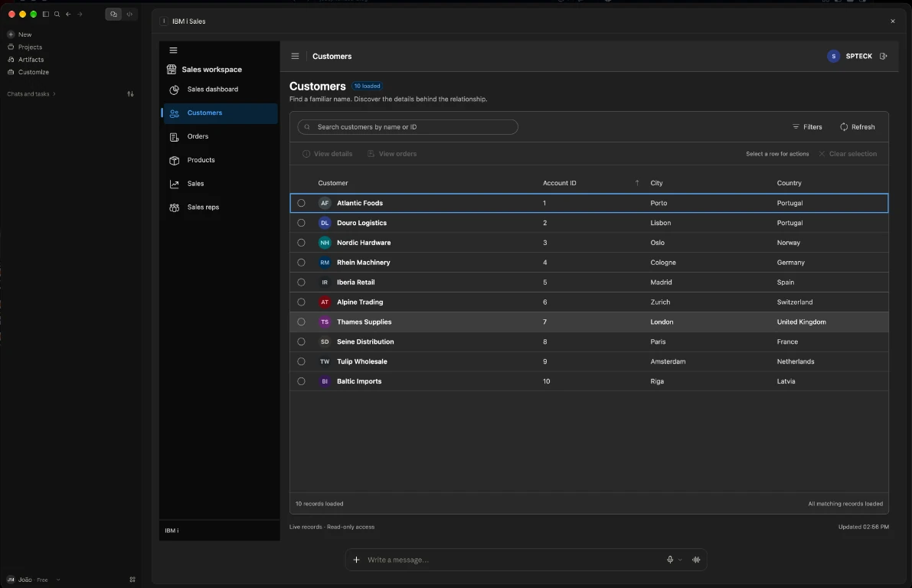Select the Thames Supplies radio button
Screen dimensions: 912x588
(x=301, y=322)
